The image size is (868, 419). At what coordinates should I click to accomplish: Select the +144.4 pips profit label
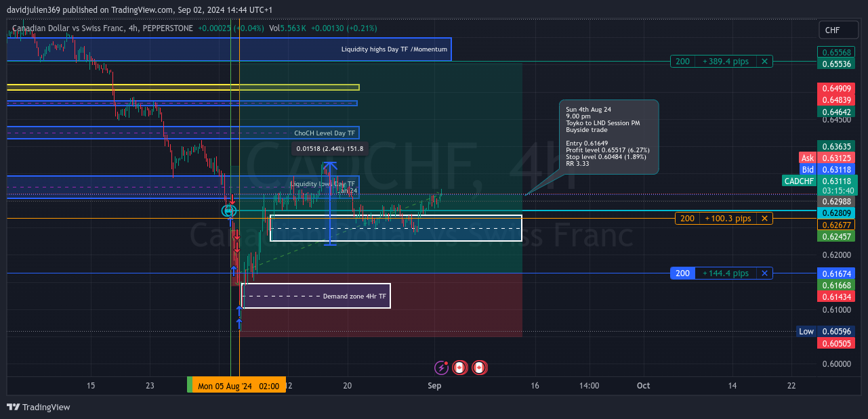click(x=726, y=273)
